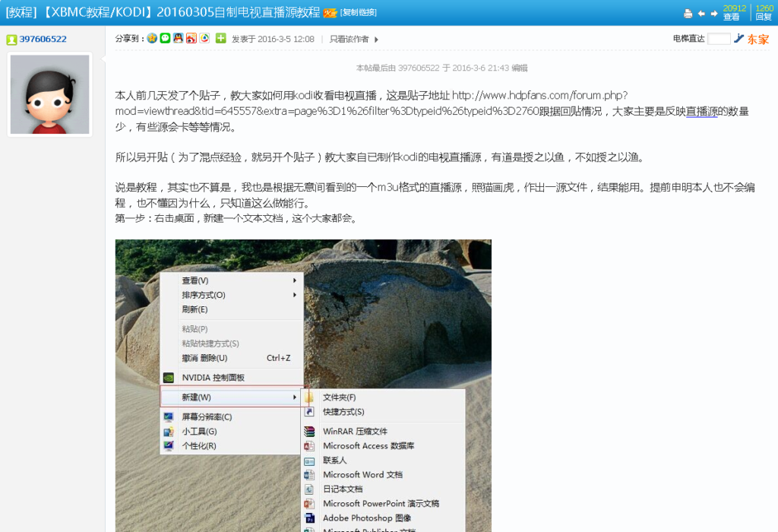Viewport: 778px width, 532px height.
Task: Share via the QQ penguin icon
Action: click(x=178, y=39)
